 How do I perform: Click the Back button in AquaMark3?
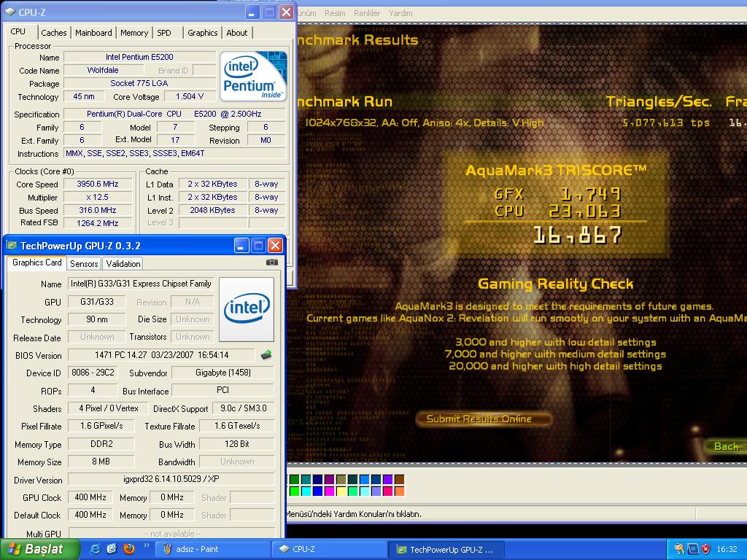726,446
